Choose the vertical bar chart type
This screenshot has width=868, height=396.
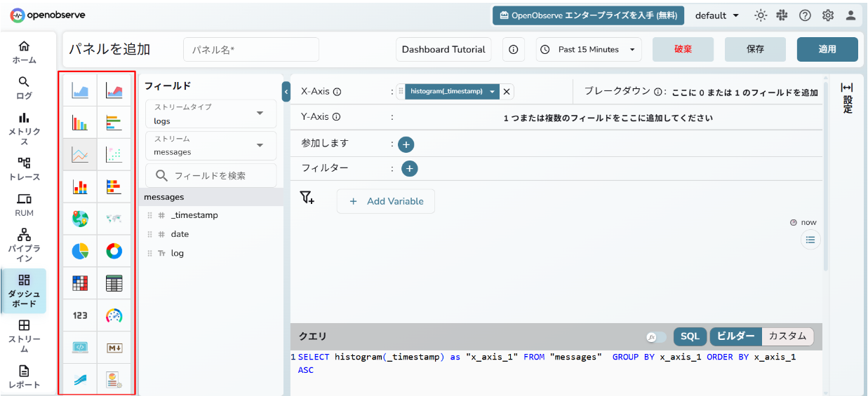pyautogui.click(x=80, y=123)
